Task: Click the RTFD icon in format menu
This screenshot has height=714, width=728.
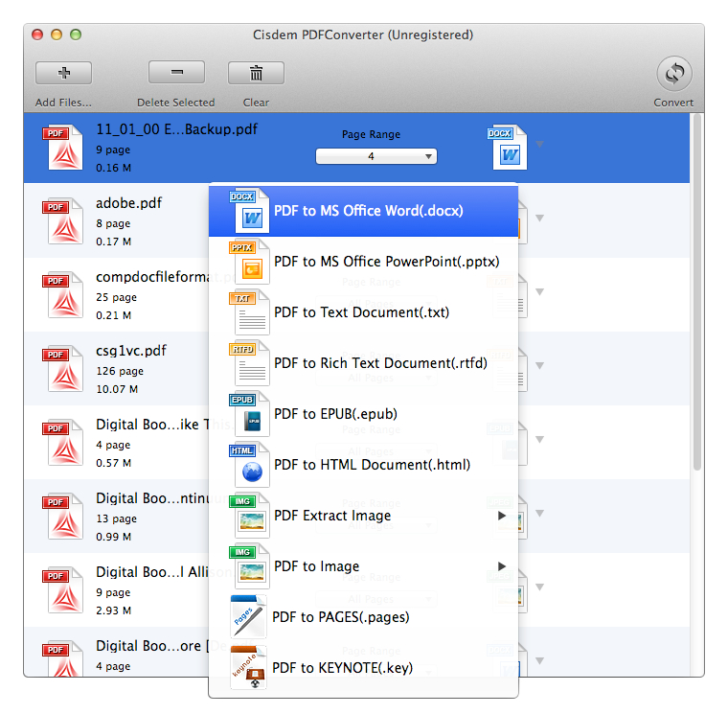Action: [249, 363]
